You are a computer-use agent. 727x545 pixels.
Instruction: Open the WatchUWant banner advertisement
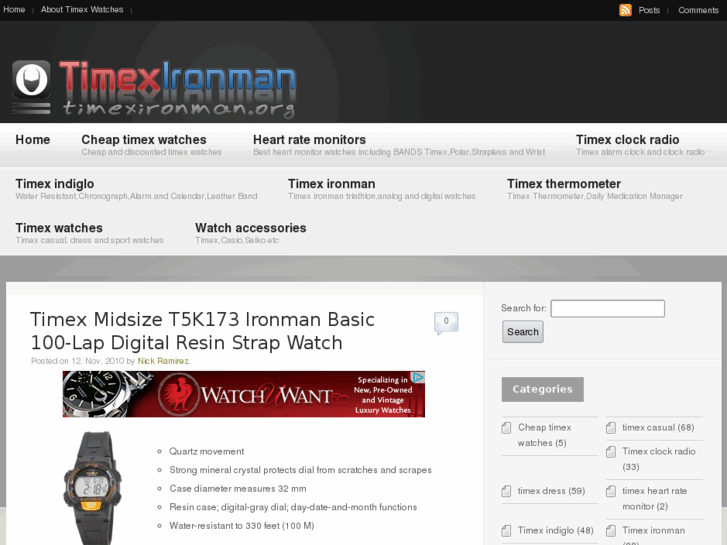pyautogui.click(x=244, y=394)
